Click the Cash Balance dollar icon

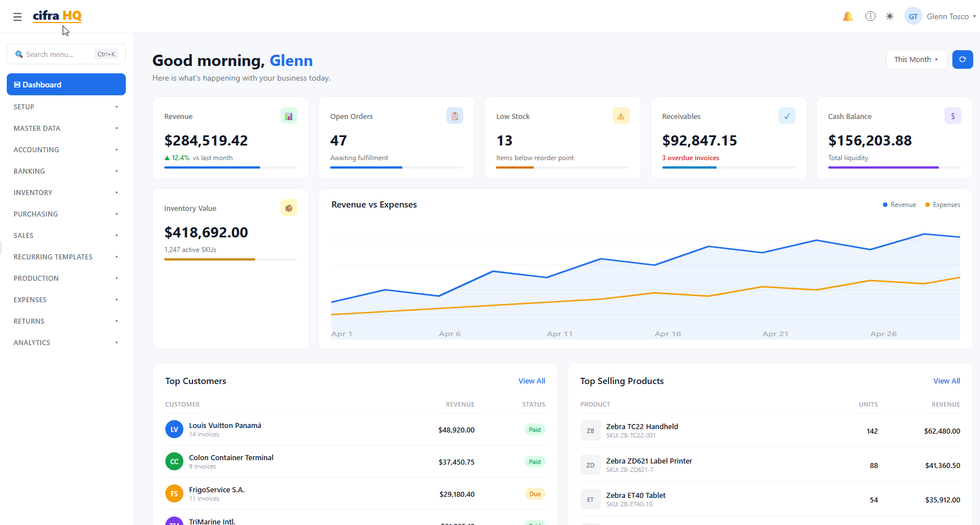point(953,116)
